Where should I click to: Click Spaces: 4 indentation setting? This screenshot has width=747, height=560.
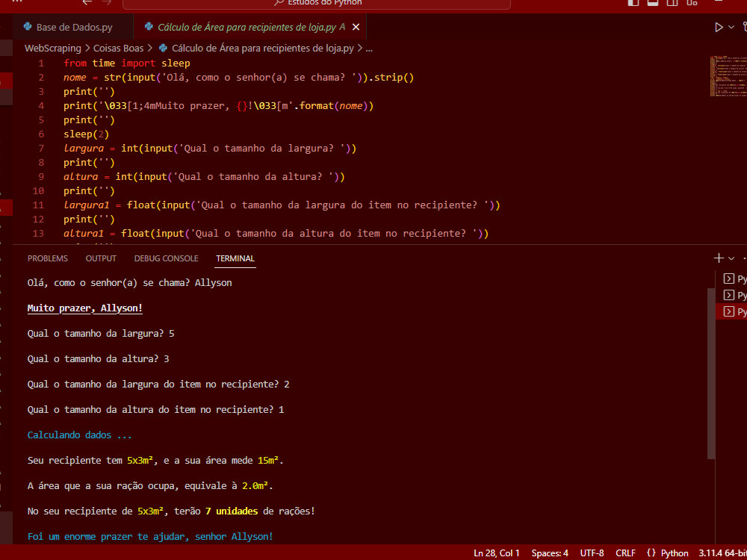[550, 553]
